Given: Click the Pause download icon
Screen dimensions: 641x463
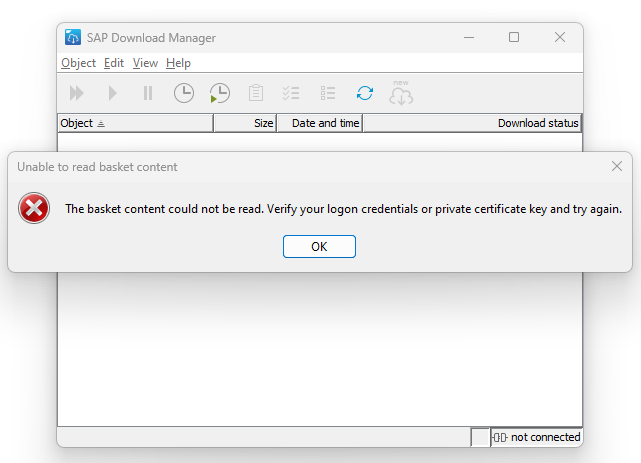Looking at the screenshot, I should 148,93.
